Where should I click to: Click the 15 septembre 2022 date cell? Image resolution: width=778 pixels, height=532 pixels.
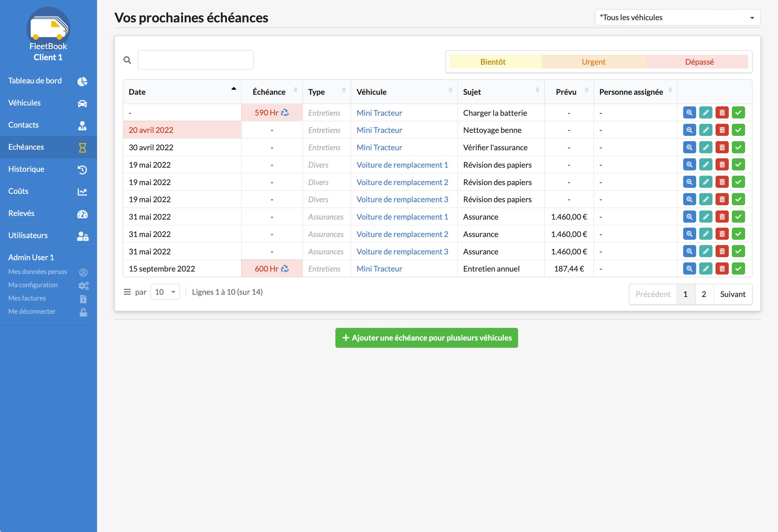(x=182, y=268)
